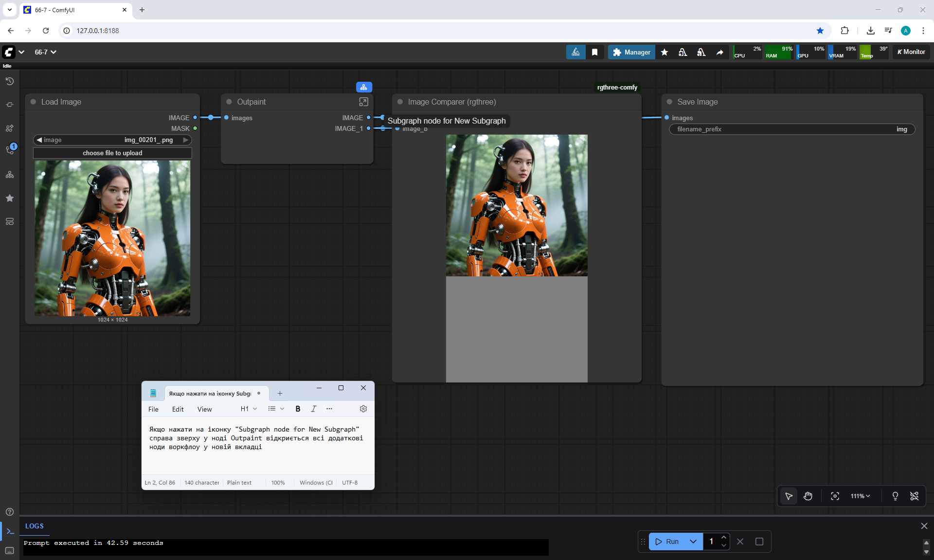Viewport: 934px width, 560px height.
Task: Click the share arrow icon in toolbar
Action: [x=719, y=52]
